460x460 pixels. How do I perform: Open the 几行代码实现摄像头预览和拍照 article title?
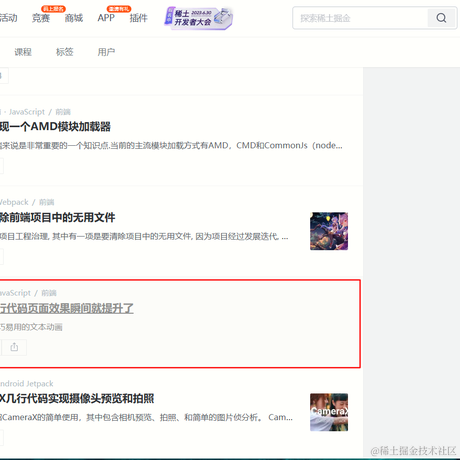click(x=77, y=399)
